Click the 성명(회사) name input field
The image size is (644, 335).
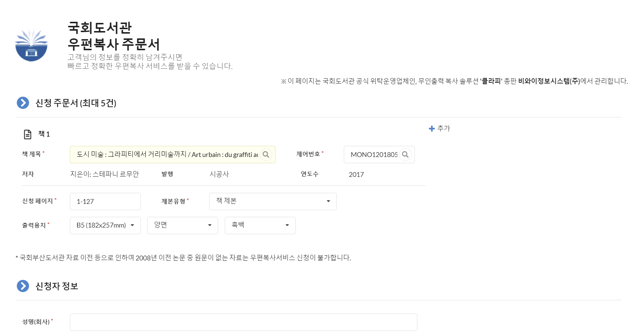click(x=244, y=322)
